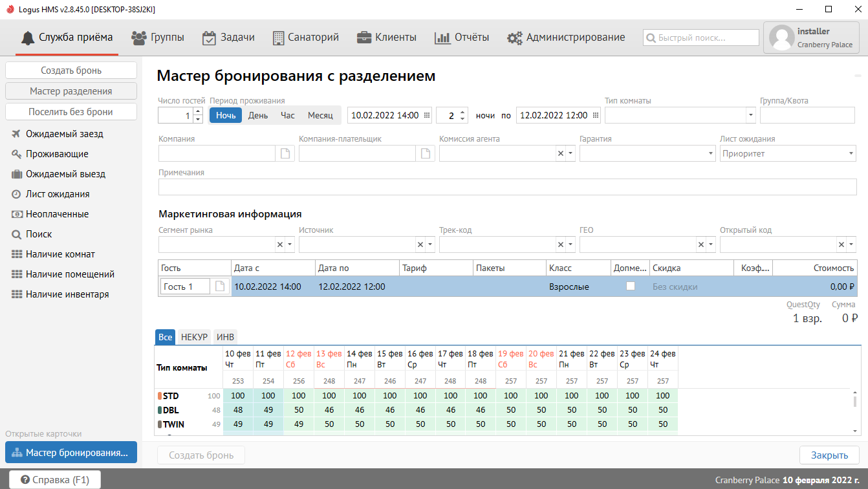Click the document icon next to Компания field
The width and height of the screenshot is (868, 489).
click(x=285, y=153)
